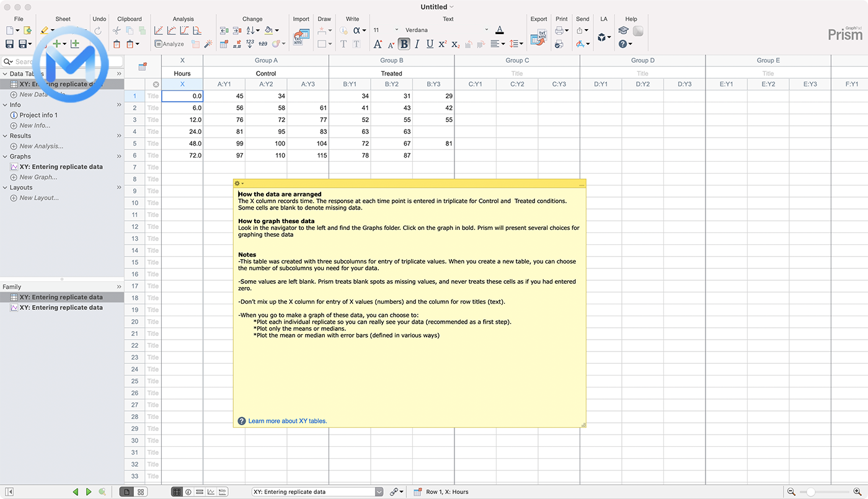Image resolution: width=868 pixels, height=499 pixels.
Task: Click the zoom out magnifier icon
Action: pos(791,492)
